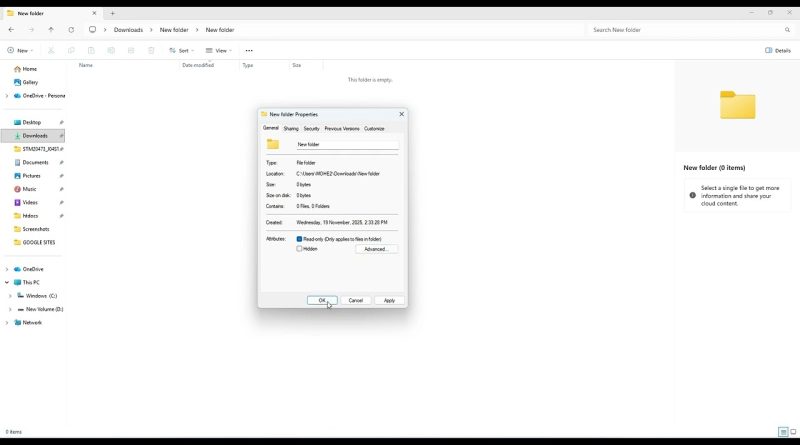
Task: Open Gallery in the sidebar
Action: click(30, 82)
